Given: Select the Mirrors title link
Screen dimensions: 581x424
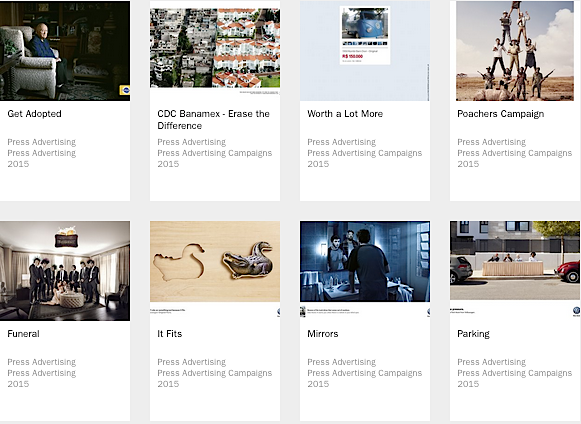Looking at the screenshot, I should (x=323, y=334).
